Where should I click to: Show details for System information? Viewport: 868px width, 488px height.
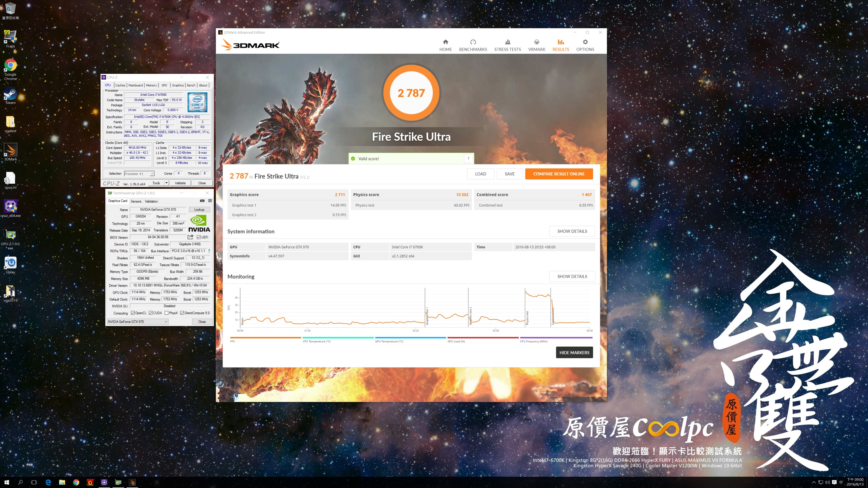click(572, 231)
